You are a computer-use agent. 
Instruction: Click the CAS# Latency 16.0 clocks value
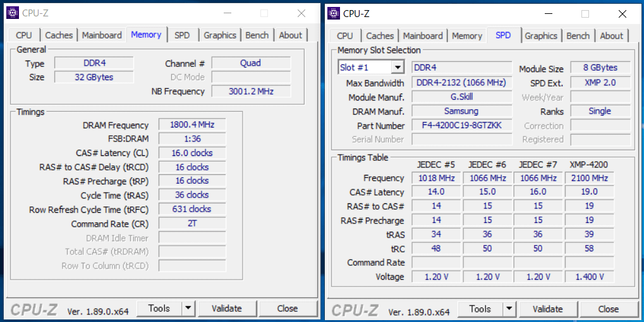click(192, 153)
